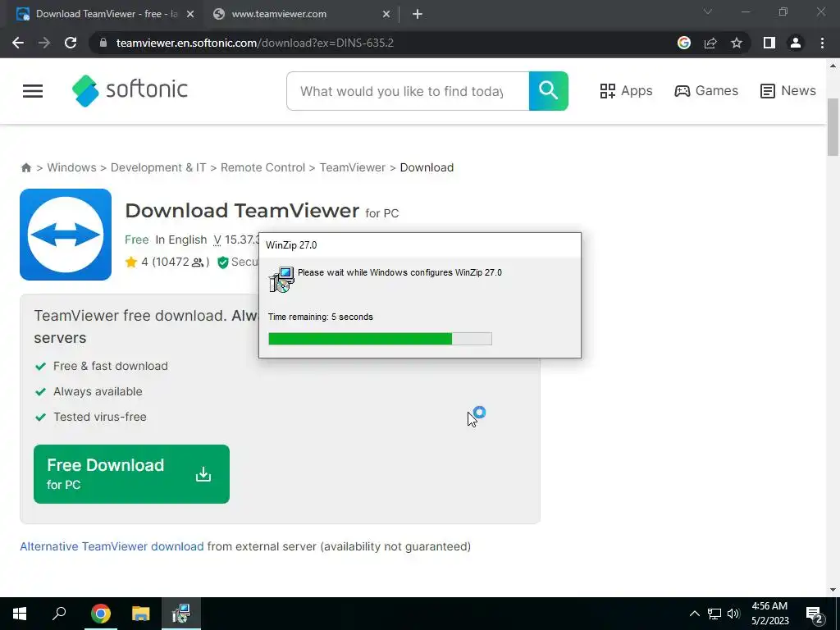Open the Apps section

click(x=626, y=91)
